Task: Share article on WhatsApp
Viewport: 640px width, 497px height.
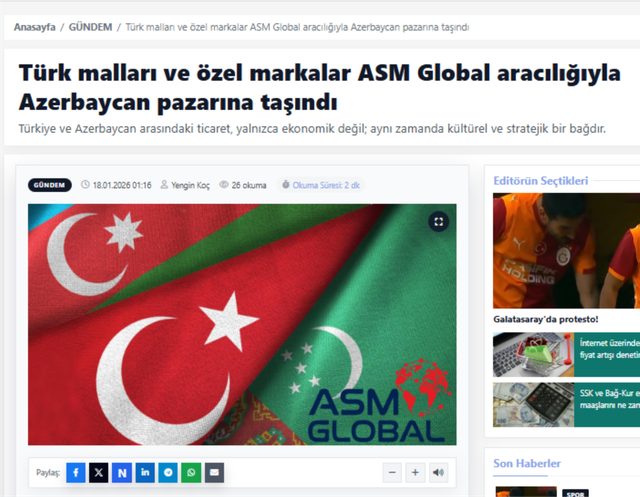Action: coord(191,473)
